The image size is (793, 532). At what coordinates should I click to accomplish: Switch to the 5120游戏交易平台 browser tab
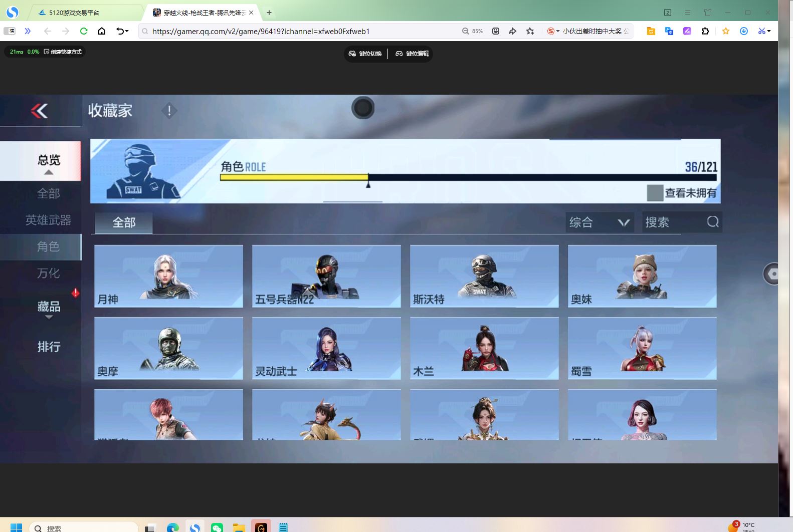pyautogui.click(x=74, y=13)
